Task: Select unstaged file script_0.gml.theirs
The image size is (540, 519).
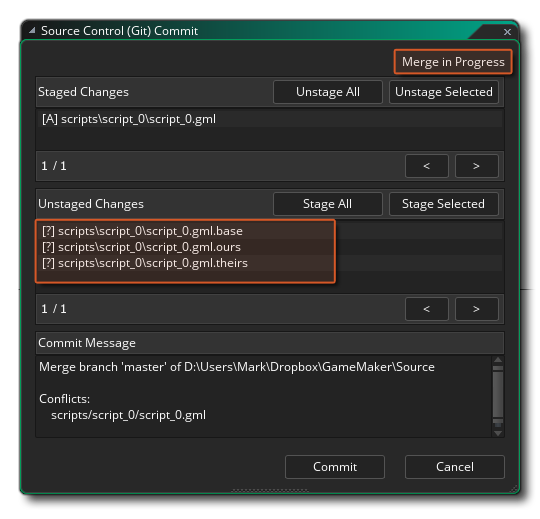Action: (270, 263)
